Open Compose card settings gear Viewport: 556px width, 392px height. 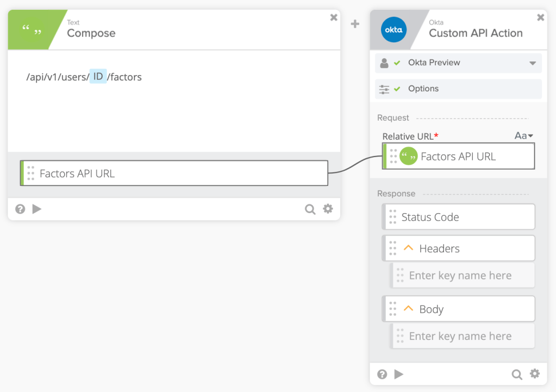click(x=328, y=209)
